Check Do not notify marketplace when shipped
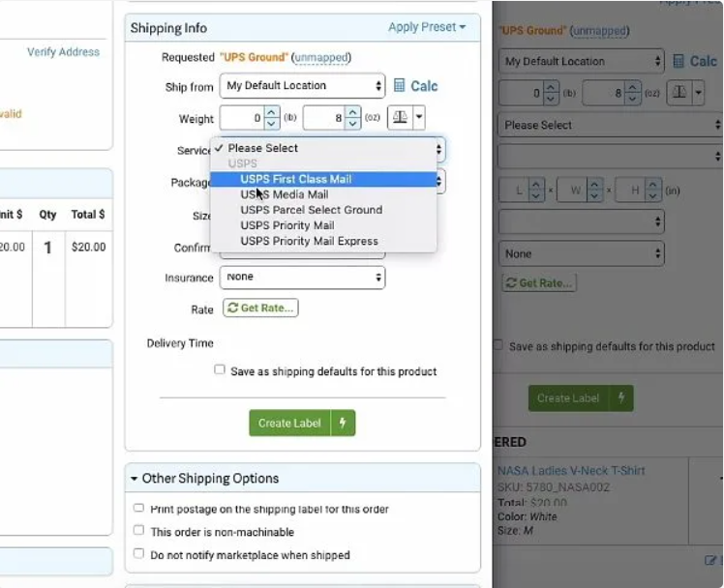This screenshot has width=724, height=588. pyautogui.click(x=138, y=553)
